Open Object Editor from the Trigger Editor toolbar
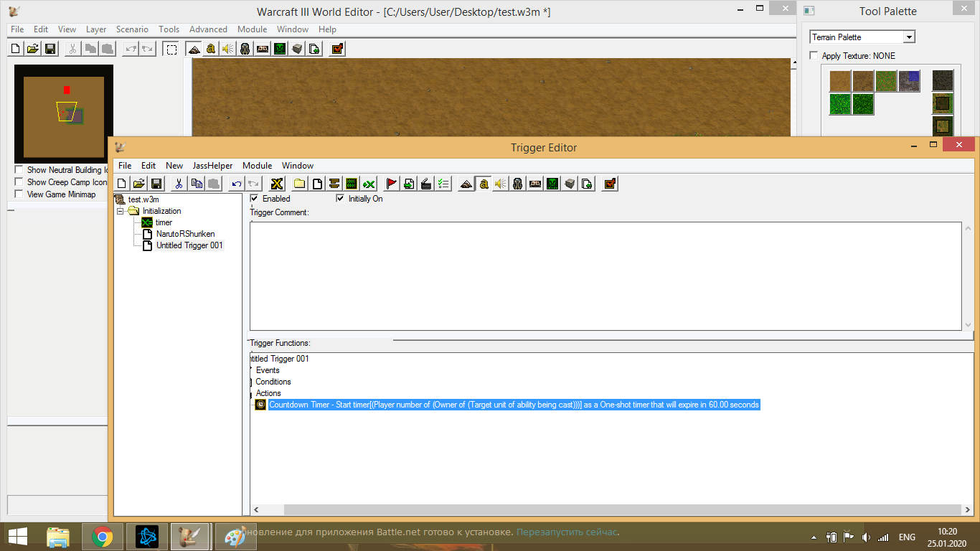 click(518, 184)
